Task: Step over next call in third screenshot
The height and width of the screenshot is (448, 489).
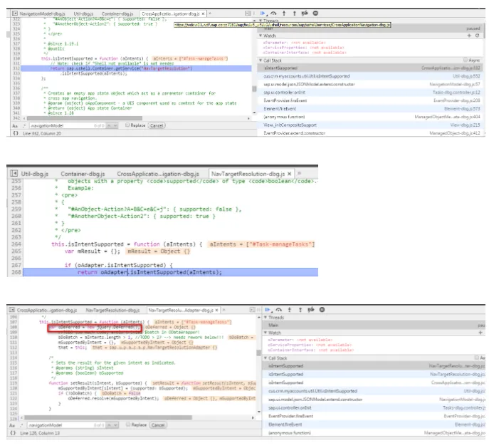Action: [x=279, y=310]
